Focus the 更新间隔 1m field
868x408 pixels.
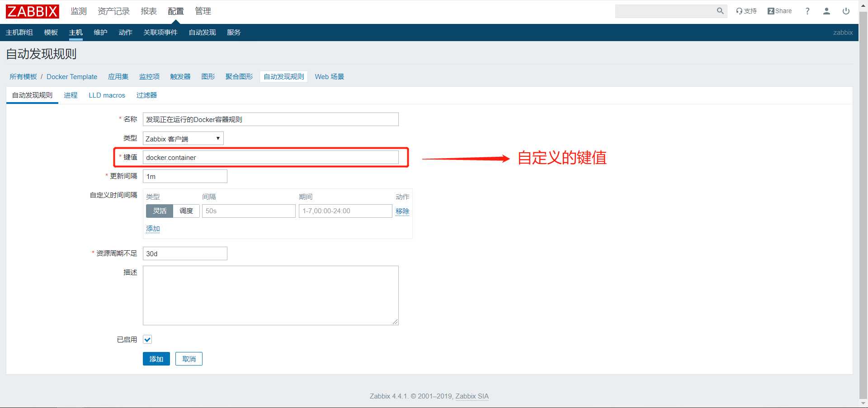[185, 176]
